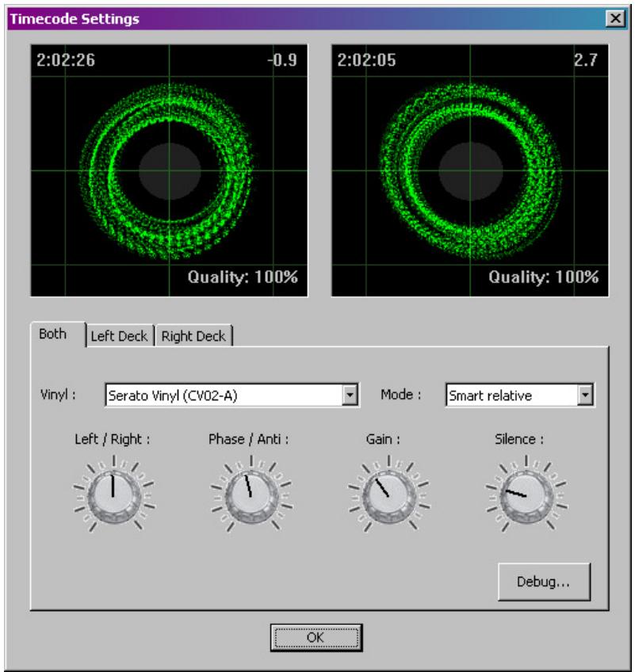Image resolution: width=635 pixels, height=672 pixels.
Task: Click the left deck Quality: 100% text
Action: pos(243,277)
